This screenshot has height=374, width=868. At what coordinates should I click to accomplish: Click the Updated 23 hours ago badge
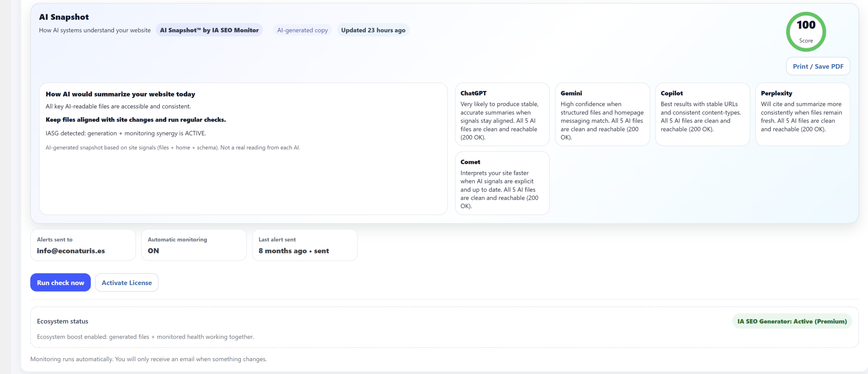click(373, 30)
